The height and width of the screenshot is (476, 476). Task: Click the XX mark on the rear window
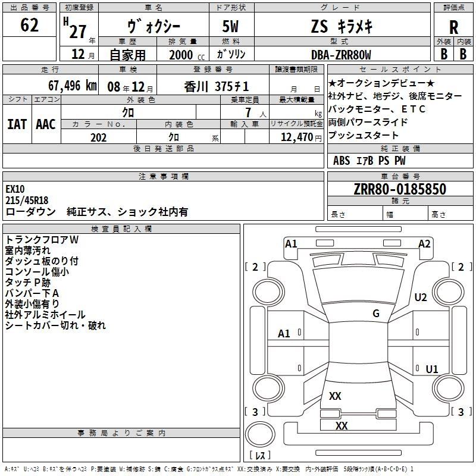(x=335, y=396)
